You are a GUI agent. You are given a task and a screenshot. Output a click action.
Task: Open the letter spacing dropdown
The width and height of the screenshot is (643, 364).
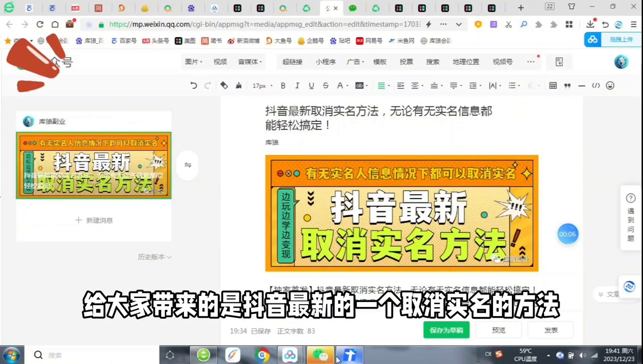[495, 86]
